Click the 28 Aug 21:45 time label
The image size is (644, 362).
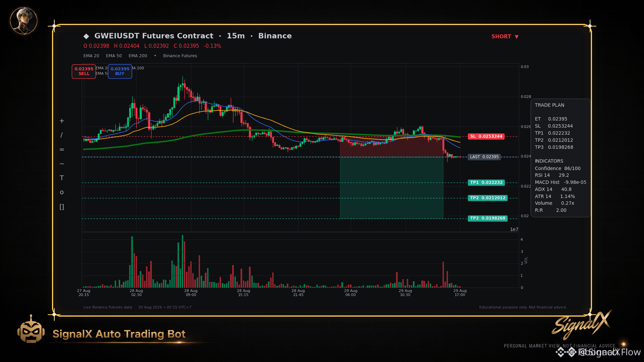pyautogui.click(x=298, y=293)
